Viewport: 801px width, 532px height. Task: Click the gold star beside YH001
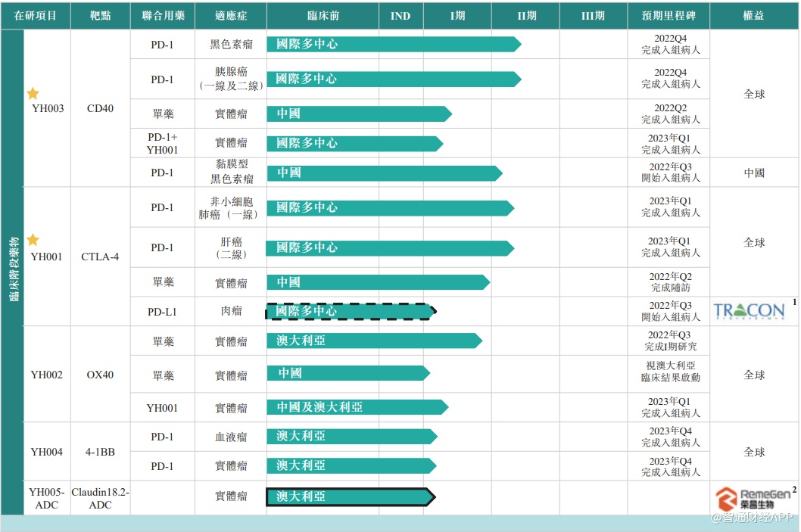click(x=33, y=240)
